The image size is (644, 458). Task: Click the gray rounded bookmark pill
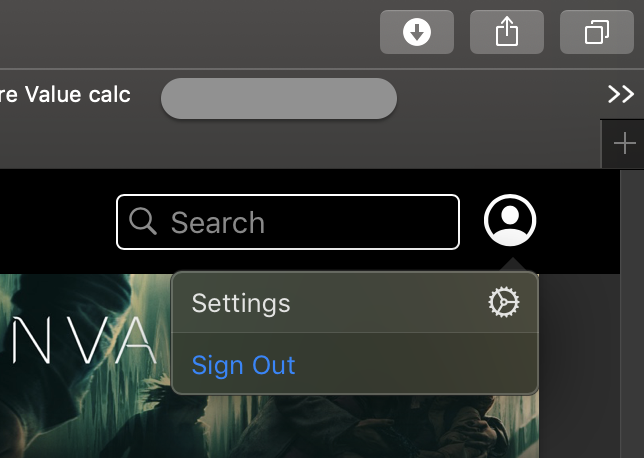coord(279,99)
